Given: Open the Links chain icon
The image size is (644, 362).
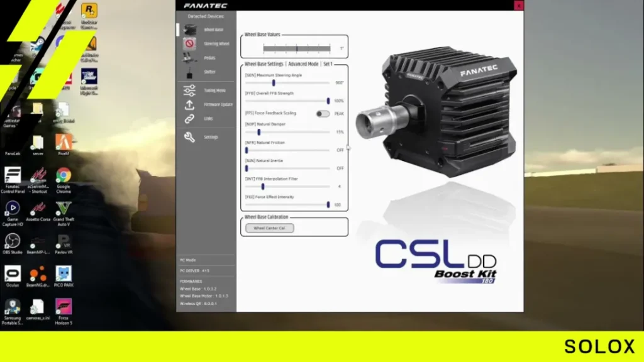Looking at the screenshot, I should 189,119.
